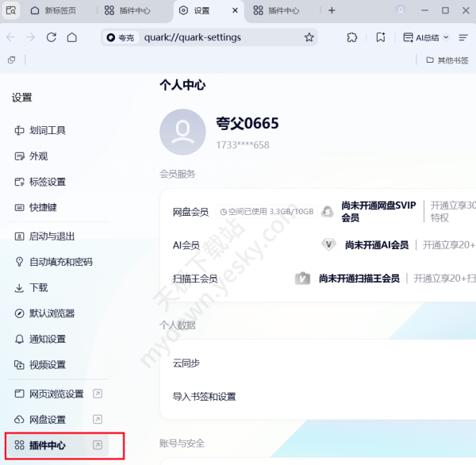476x465 pixels.
Task: Open a new tab with plus button
Action: [x=332, y=10]
